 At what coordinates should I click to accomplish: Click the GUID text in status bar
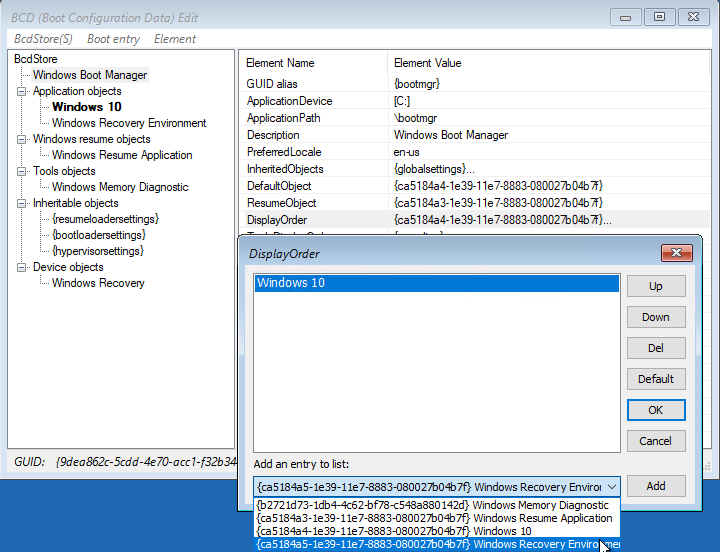(x=125, y=462)
